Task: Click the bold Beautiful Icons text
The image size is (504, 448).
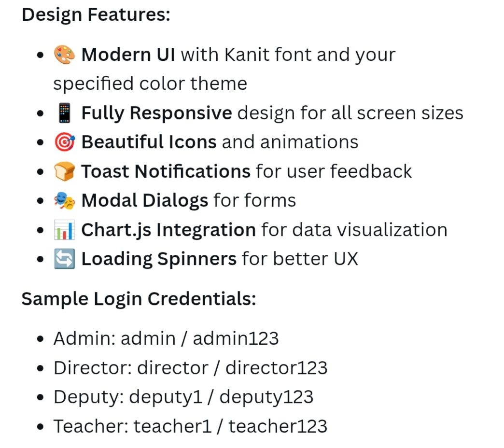Action: click(149, 142)
